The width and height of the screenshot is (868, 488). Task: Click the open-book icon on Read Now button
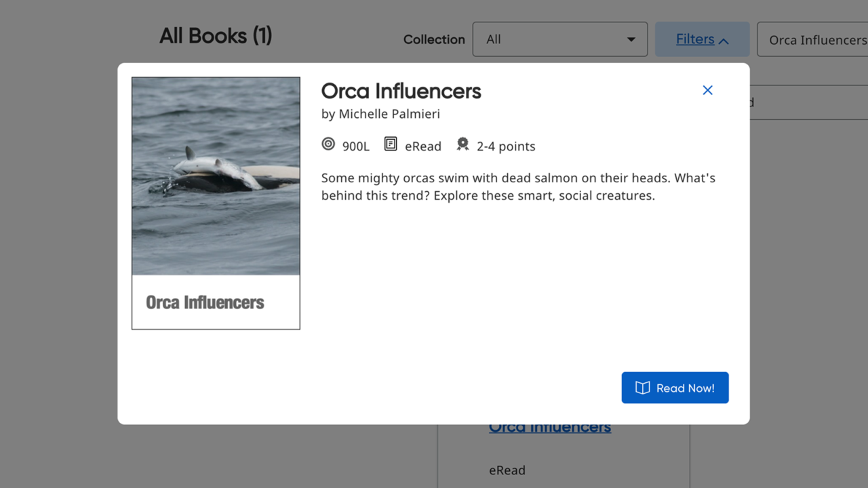pos(642,388)
